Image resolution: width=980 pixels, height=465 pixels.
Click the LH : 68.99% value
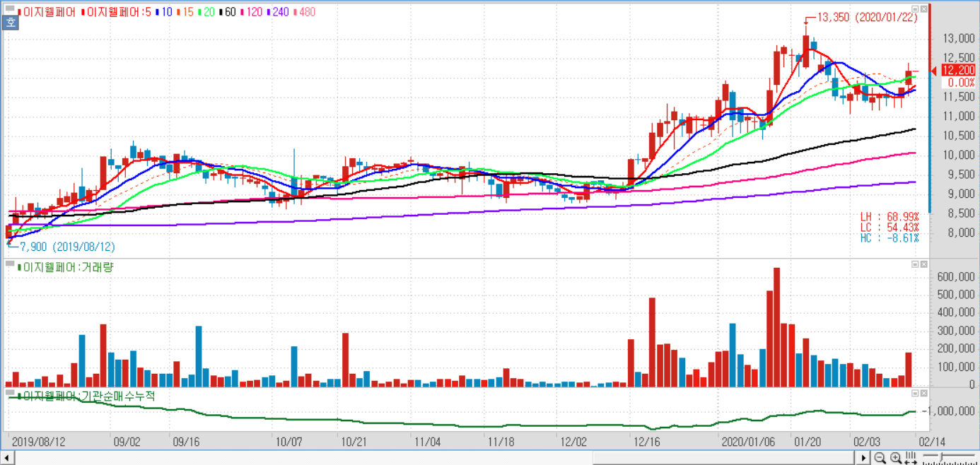pyautogui.click(x=889, y=216)
